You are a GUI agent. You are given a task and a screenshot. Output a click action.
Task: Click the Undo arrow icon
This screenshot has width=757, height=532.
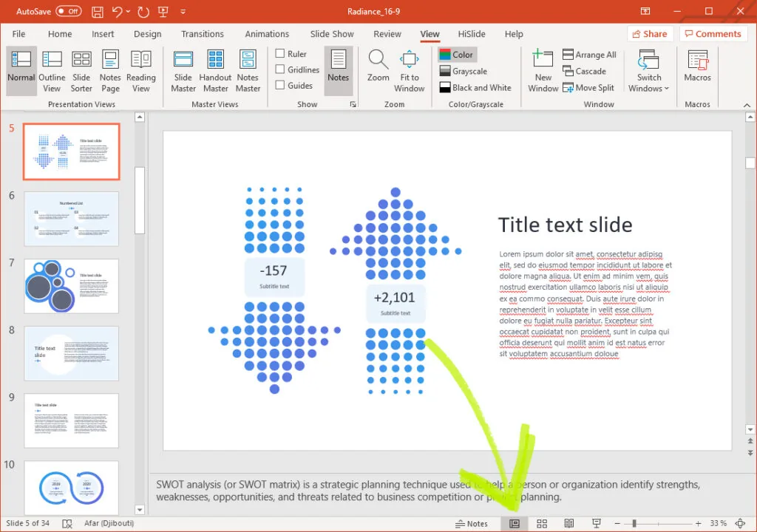tap(118, 12)
